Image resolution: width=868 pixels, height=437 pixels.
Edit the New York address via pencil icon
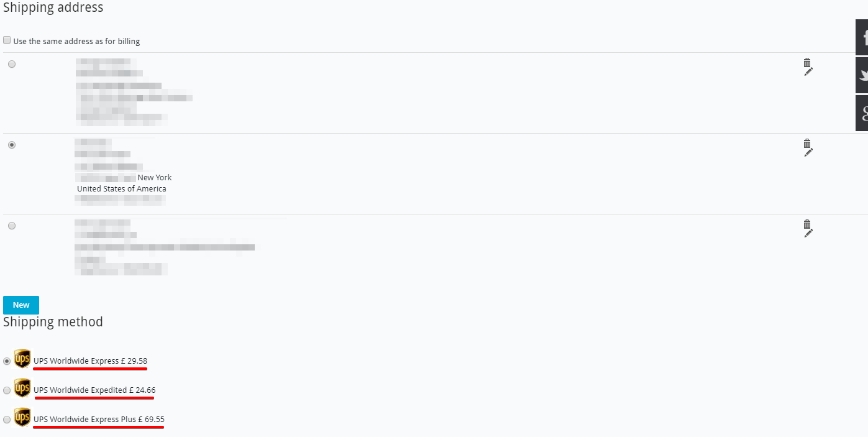tap(808, 152)
